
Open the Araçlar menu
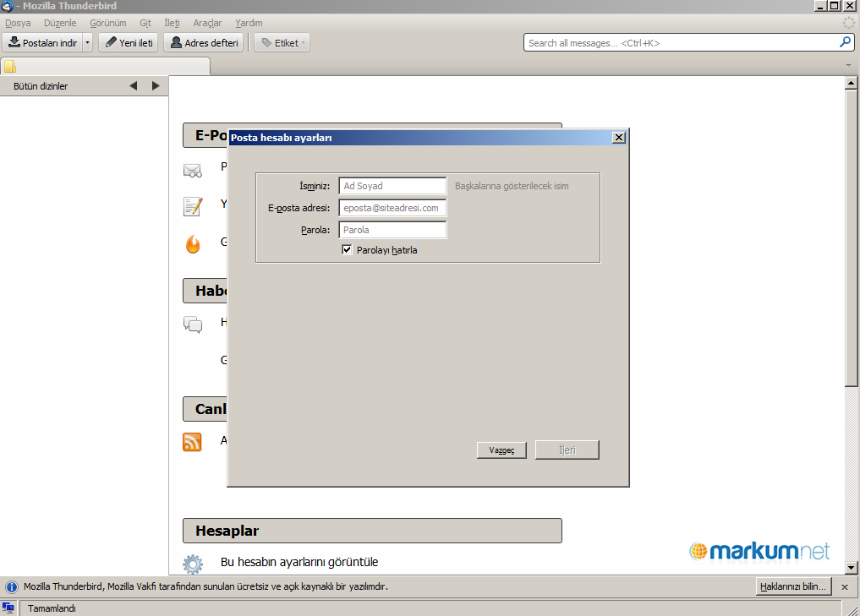tap(207, 23)
